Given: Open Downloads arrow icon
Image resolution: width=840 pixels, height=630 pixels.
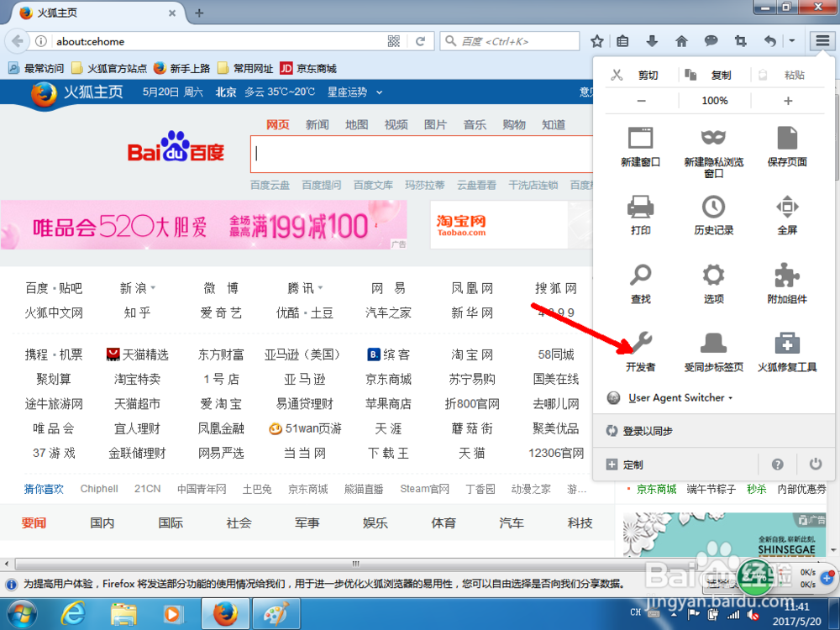Looking at the screenshot, I should (x=652, y=40).
